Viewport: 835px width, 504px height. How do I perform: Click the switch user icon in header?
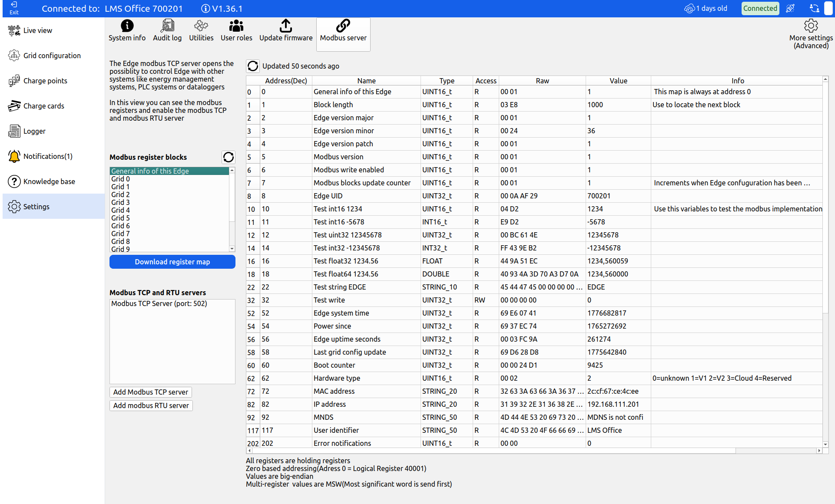pyautogui.click(x=815, y=9)
